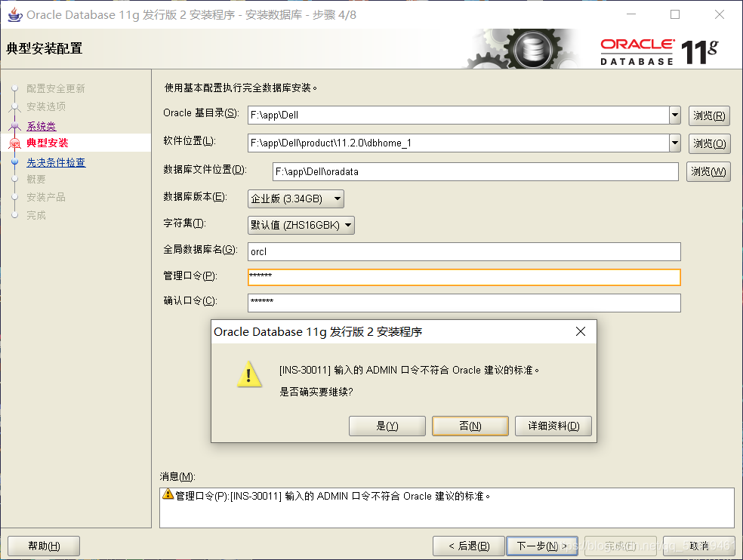The width and height of the screenshot is (743, 560).
Task: Browse for Oracle base directory with 浏览(R)
Action: (x=709, y=115)
